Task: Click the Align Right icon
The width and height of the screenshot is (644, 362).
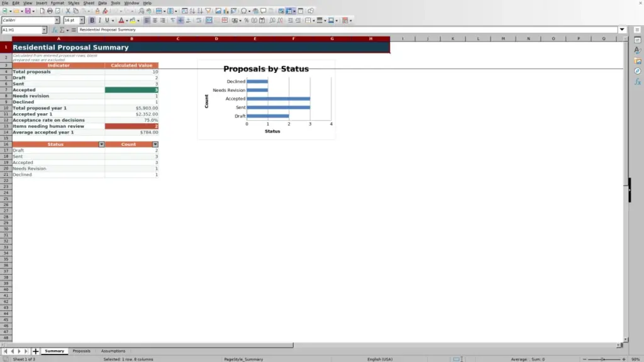Action: pos(163,20)
